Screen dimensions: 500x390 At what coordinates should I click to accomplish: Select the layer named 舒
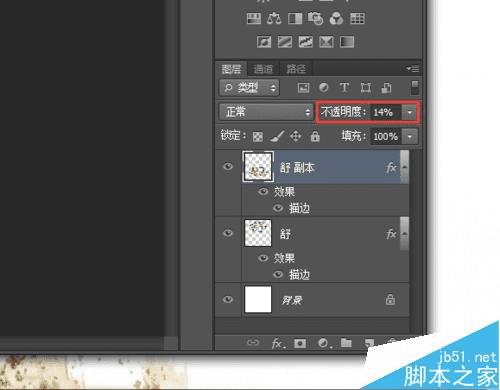[x=285, y=234]
